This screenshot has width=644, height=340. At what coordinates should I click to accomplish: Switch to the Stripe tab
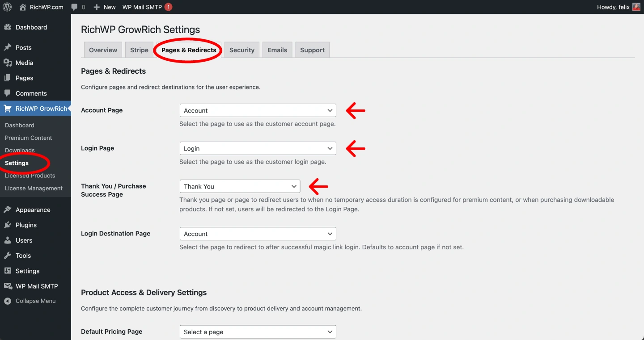point(139,50)
